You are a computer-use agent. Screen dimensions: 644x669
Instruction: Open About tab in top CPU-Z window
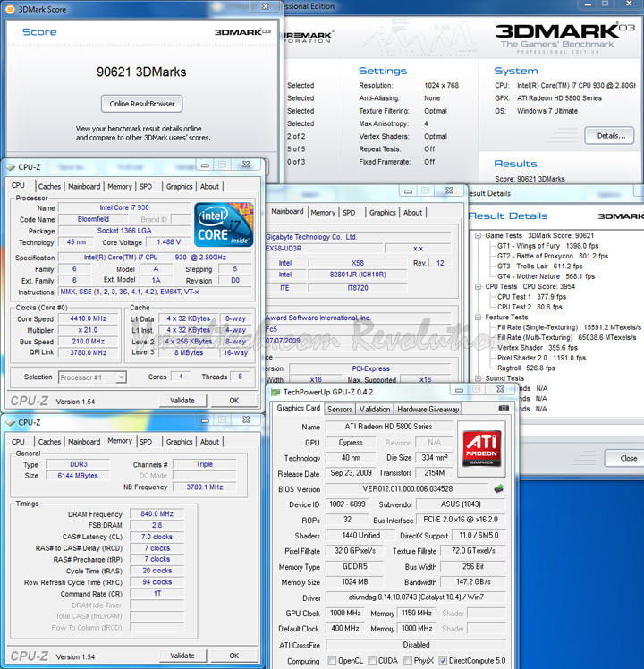click(x=209, y=186)
